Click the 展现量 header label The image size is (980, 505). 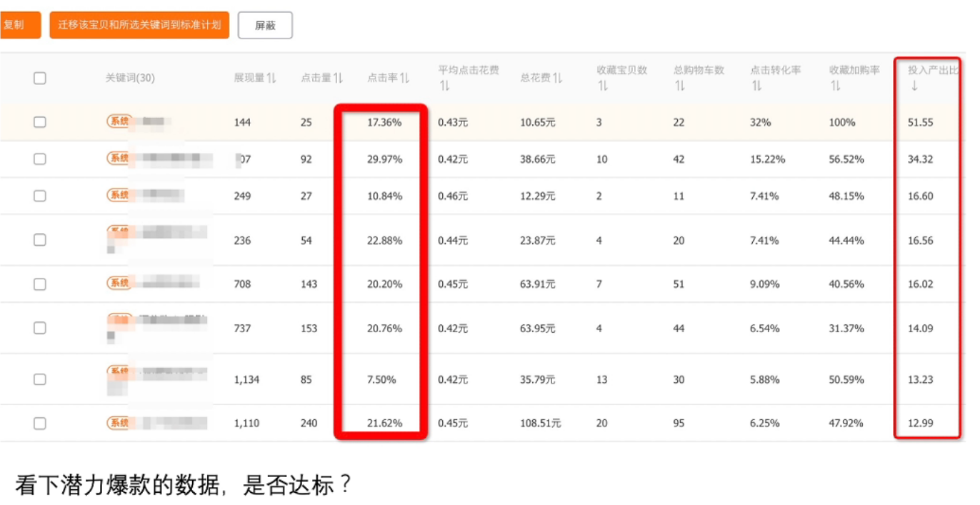tap(249, 78)
